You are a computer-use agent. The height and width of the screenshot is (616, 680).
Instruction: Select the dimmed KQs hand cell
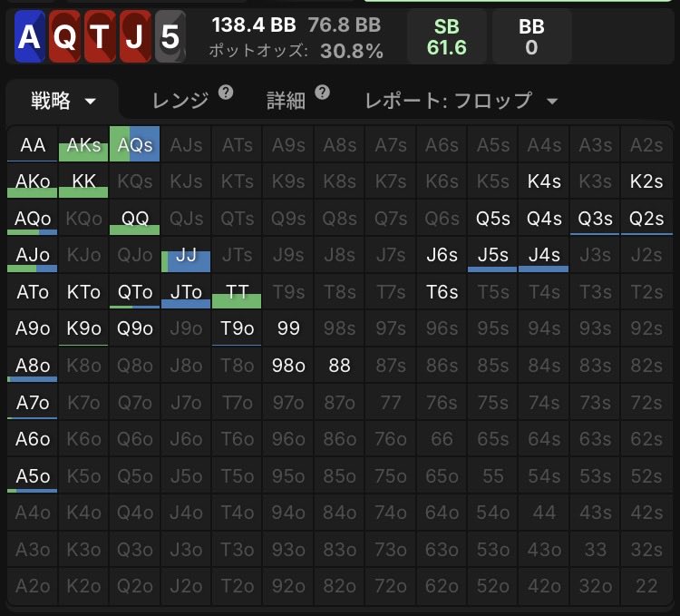[x=134, y=181]
